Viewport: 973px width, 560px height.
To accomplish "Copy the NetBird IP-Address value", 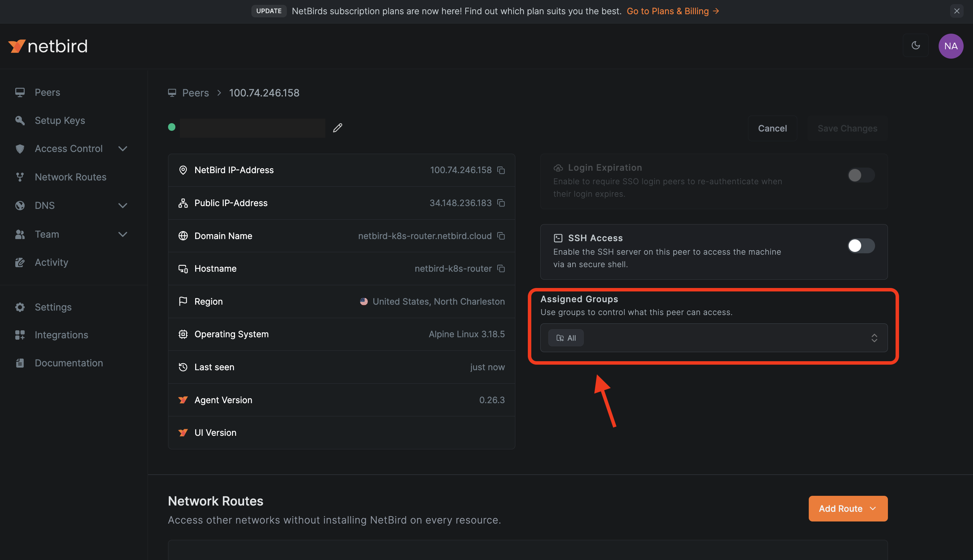I will pos(501,170).
